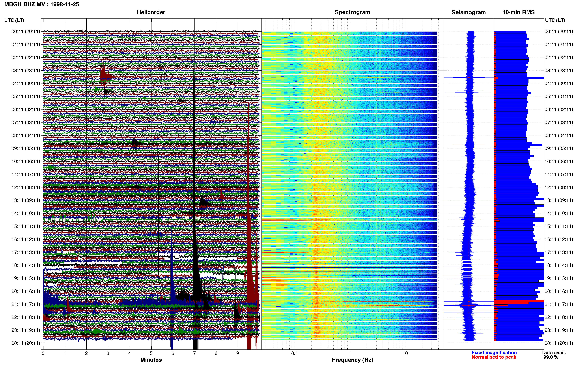Click minute tick "3" under the Helicorder
The image size is (588, 368).
108,353
